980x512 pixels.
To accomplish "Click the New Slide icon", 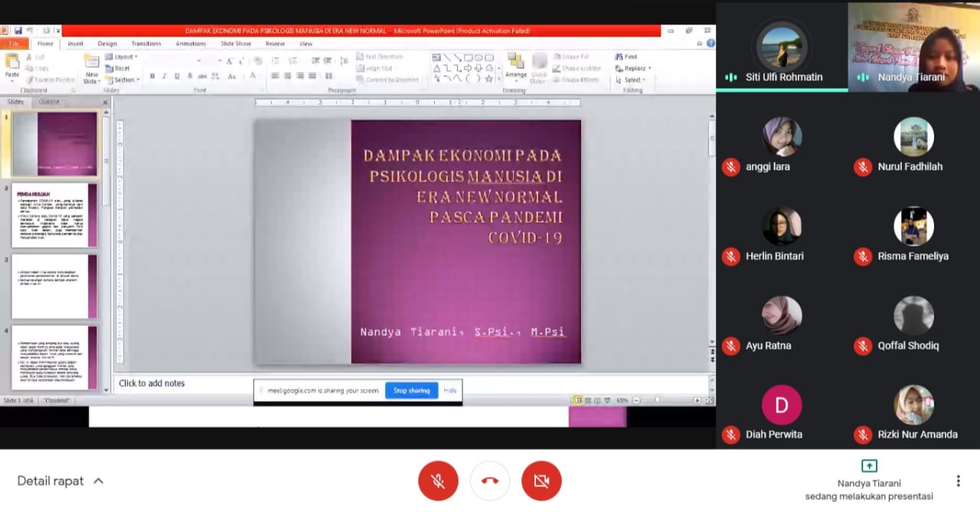I will click(x=91, y=66).
